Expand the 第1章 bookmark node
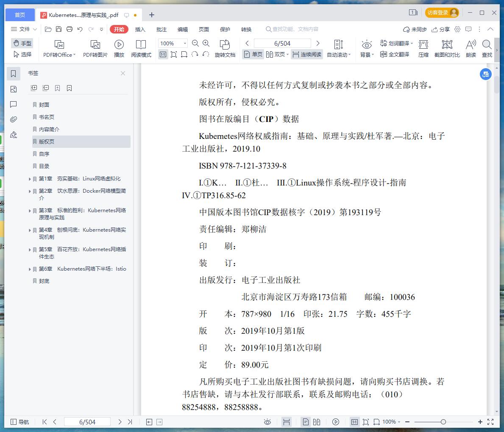This screenshot has width=504, height=432. coord(30,179)
